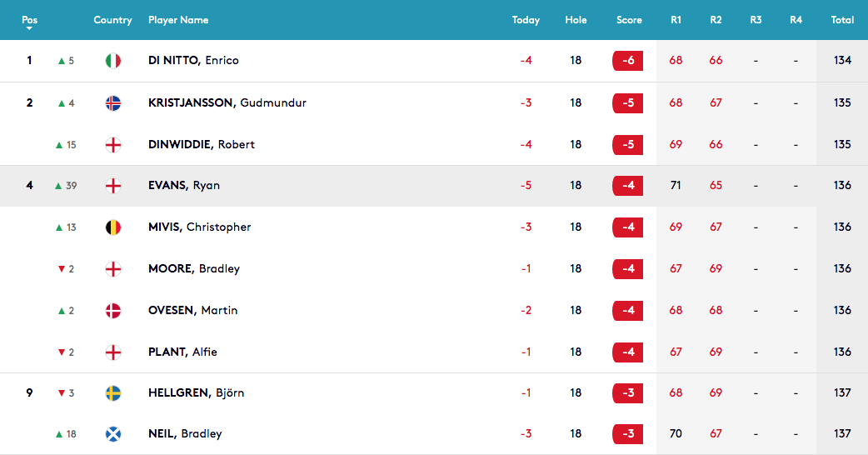Click green up arrow for Dinwiddie
This screenshot has height=455, width=868.
[59, 145]
